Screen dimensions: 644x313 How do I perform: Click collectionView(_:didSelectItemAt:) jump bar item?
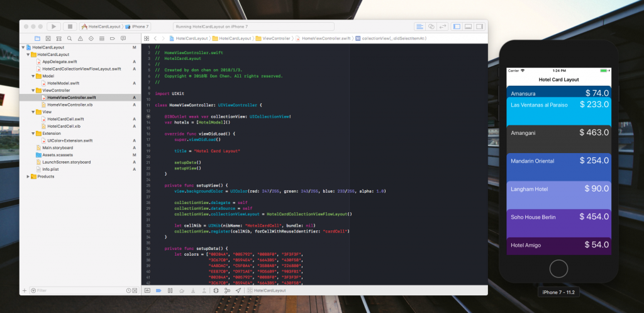pos(391,38)
